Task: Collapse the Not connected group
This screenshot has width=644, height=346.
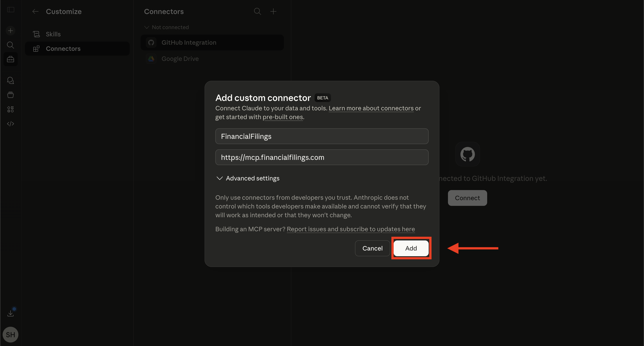Action: (167, 27)
